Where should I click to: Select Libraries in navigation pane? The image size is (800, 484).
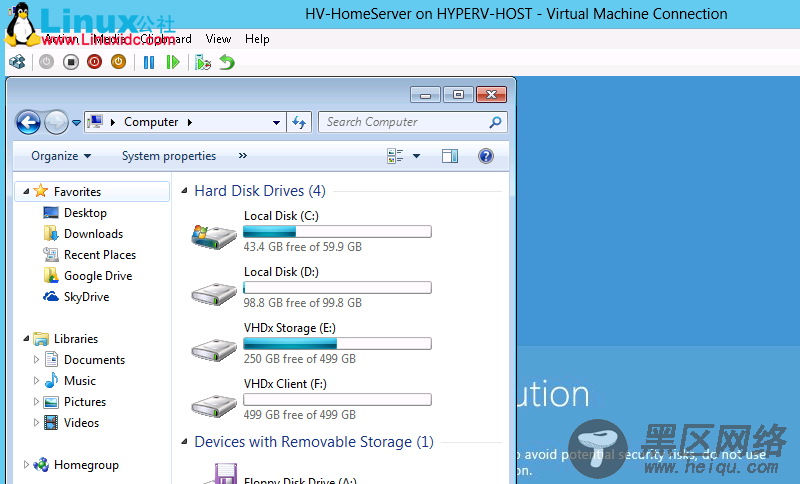[x=76, y=339]
